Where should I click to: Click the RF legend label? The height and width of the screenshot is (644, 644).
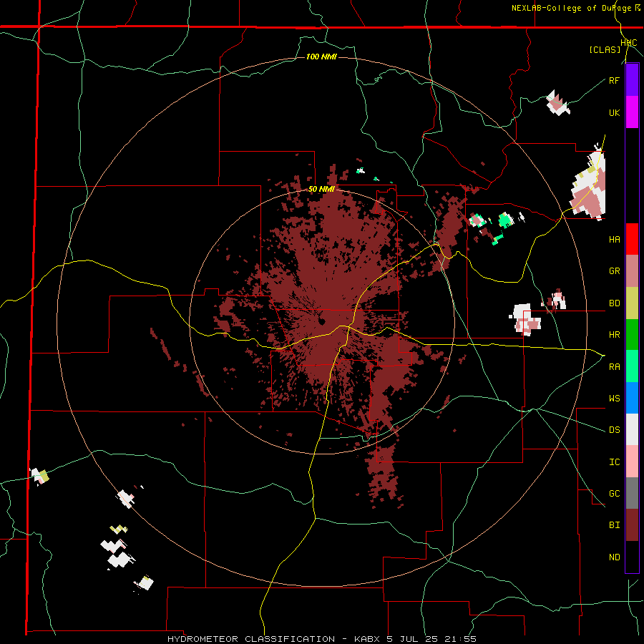coord(614,80)
